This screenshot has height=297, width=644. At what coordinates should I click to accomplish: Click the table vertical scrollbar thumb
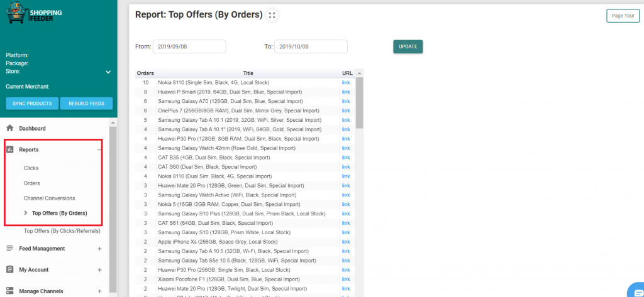click(x=359, y=103)
